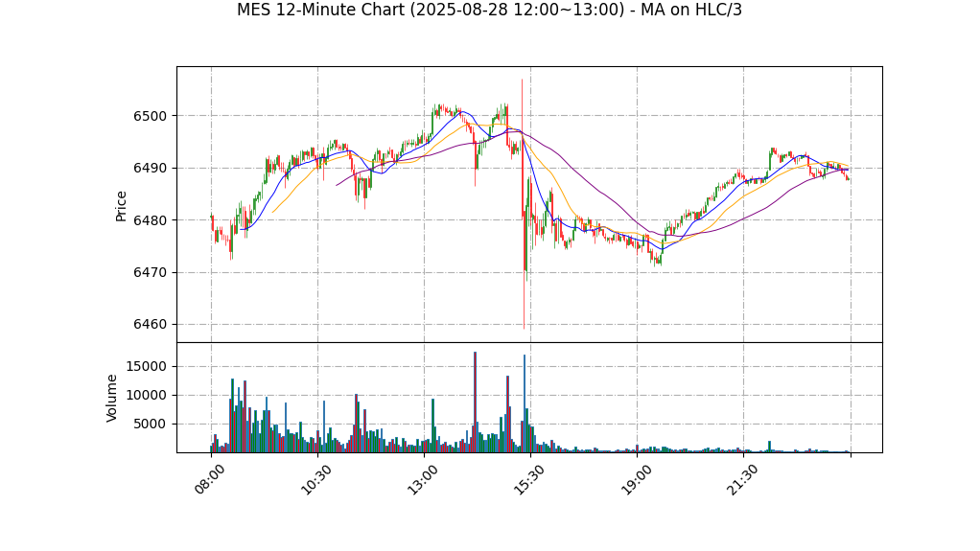Image resolution: width=980 pixels, height=551 pixels.
Task: Click the Volume axis title
Action: (x=111, y=398)
